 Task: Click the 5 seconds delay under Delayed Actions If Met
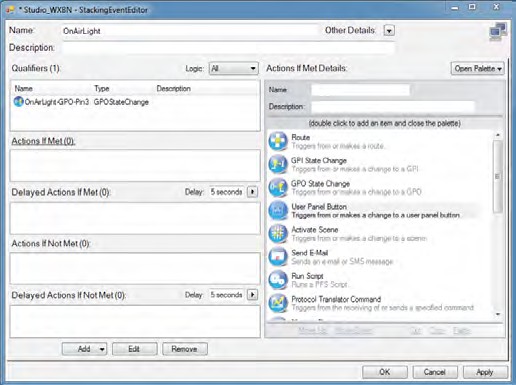pyautogui.click(x=227, y=192)
